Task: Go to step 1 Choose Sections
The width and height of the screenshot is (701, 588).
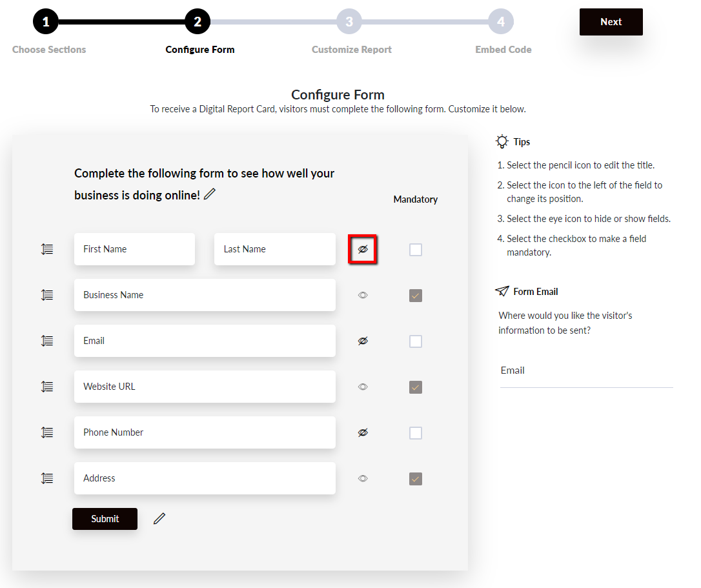Action: 46,21
